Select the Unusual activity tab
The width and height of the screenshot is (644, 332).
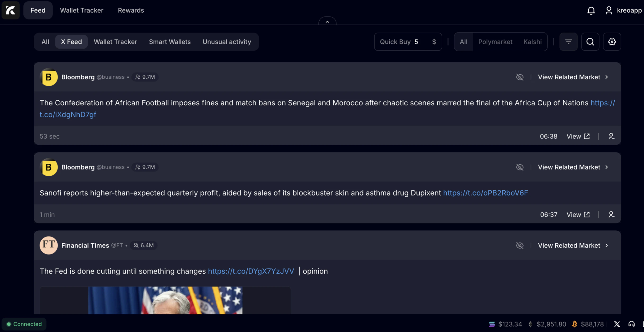(x=227, y=42)
